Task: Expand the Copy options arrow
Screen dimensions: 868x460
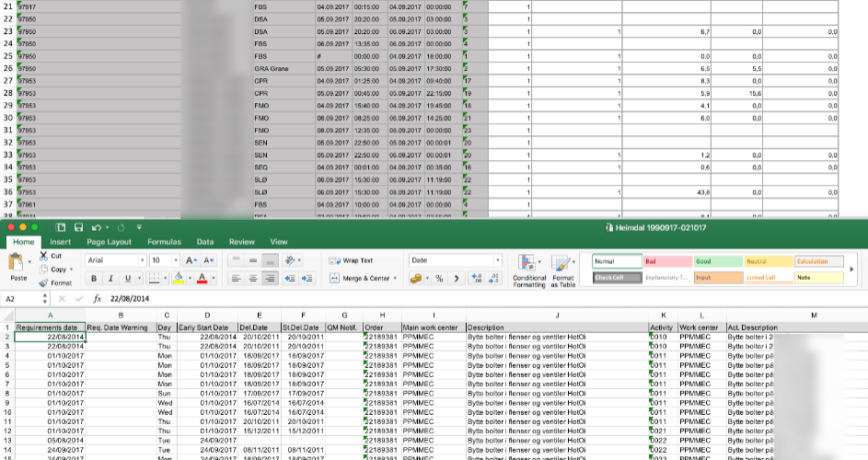Action: pyautogui.click(x=72, y=270)
